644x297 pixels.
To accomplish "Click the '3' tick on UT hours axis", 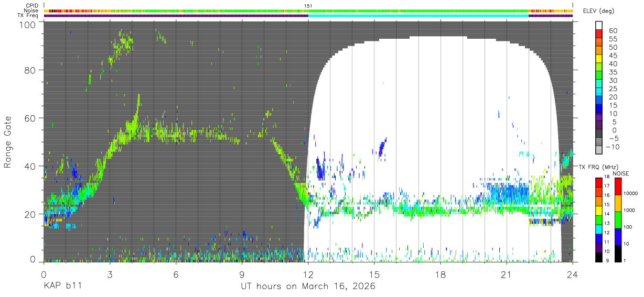I will tap(110, 274).
